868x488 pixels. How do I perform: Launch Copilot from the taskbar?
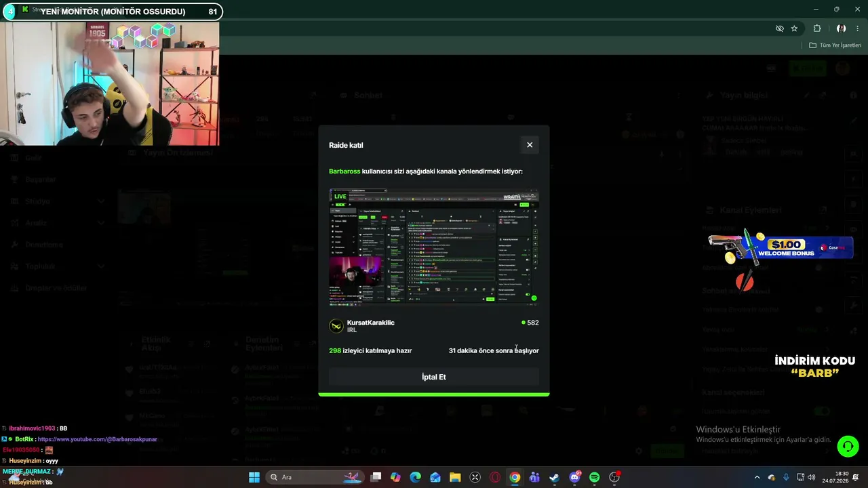pyautogui.click(x=396, y=477)
